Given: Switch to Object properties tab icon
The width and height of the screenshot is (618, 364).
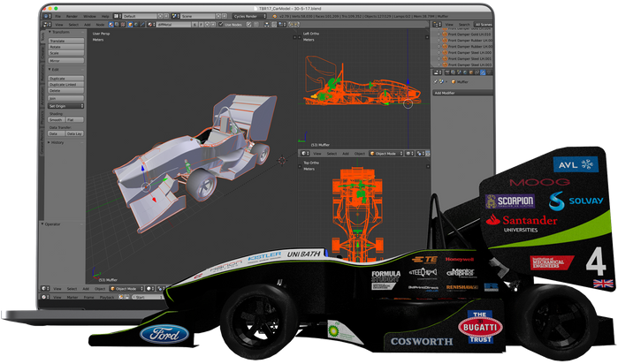Looking at the screenshot, I should click(471, 72).
